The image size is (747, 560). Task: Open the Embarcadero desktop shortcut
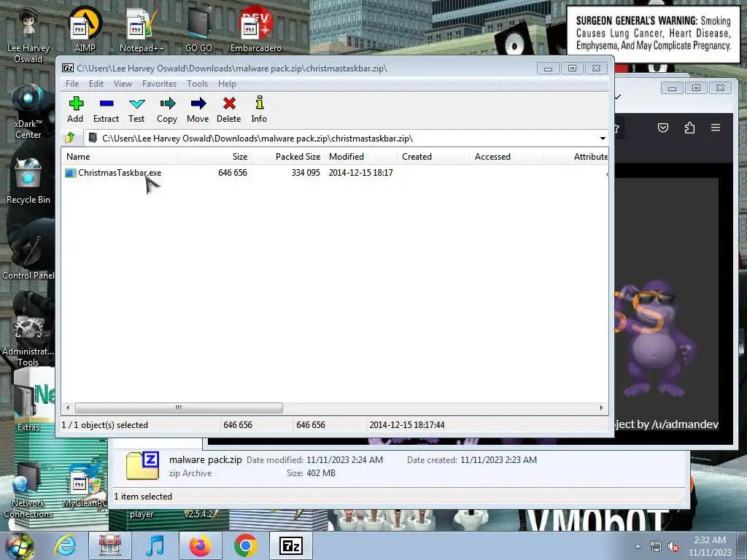[256, 29]
